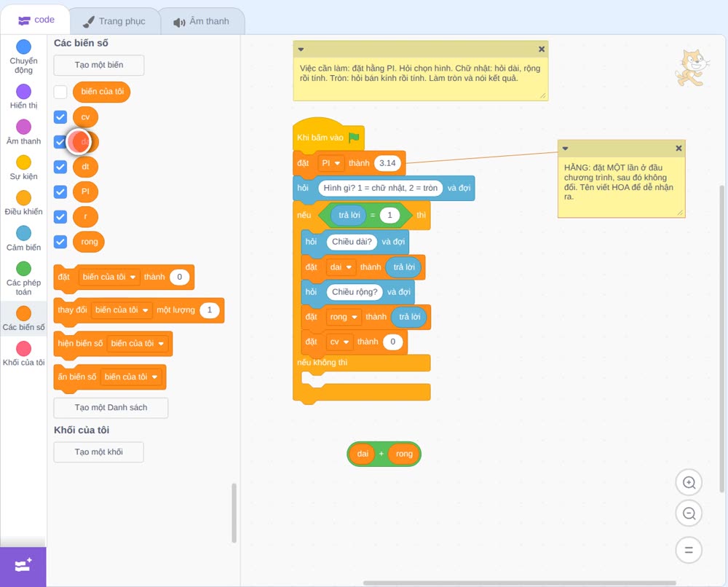Open the Chuyển động block category
This screenshot has height=587, width=728.
23,57
